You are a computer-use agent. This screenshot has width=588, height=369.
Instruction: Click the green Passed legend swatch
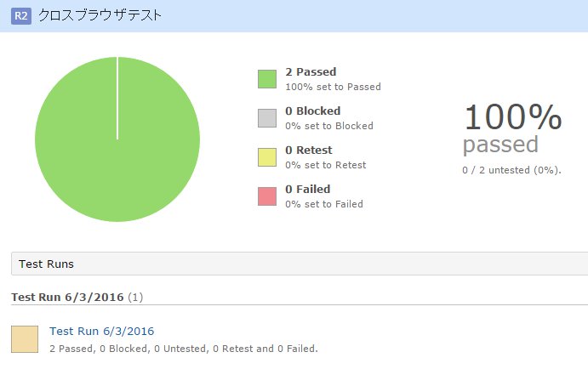coord(268,78)
